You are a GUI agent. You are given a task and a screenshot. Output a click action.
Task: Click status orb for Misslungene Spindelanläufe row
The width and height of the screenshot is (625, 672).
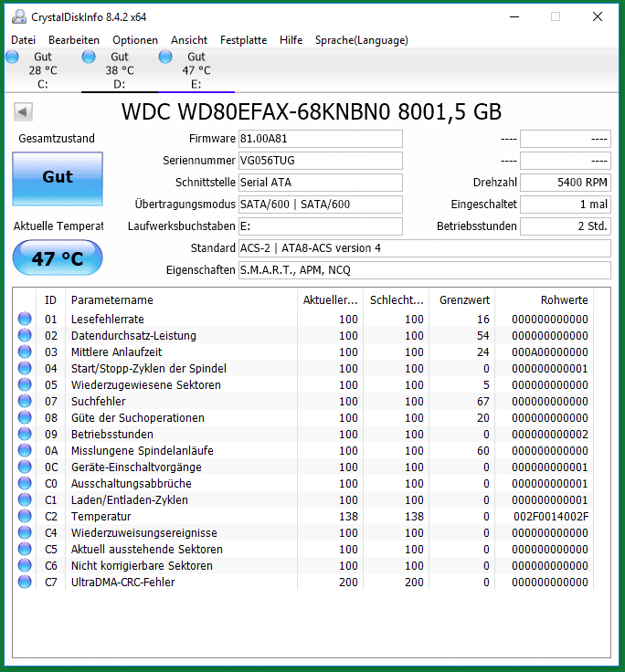[x=25, y=450]
